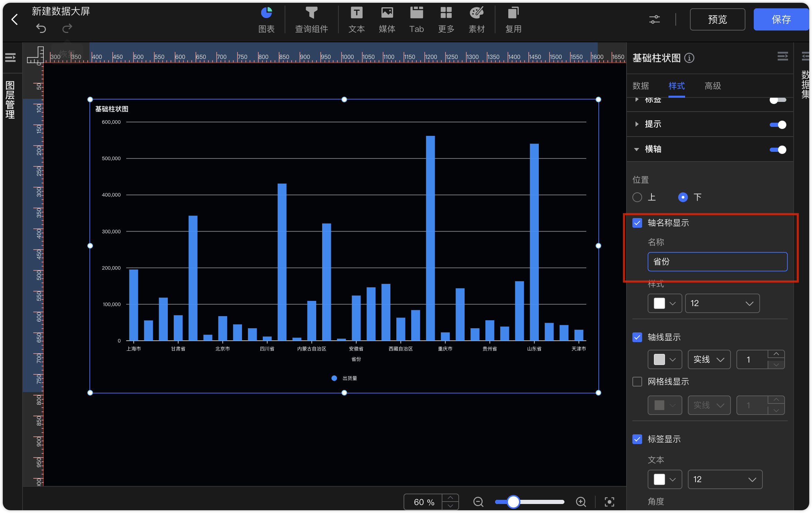Increase axis line width value
812x513 pixels.
tap(776, 354)
